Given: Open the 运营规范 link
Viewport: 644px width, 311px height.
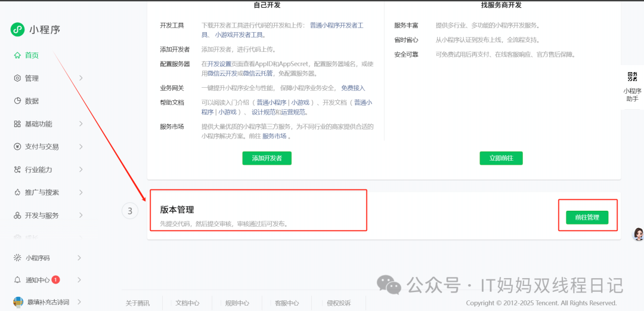Looking at the screenshot, I should click(x=293, y=112).
